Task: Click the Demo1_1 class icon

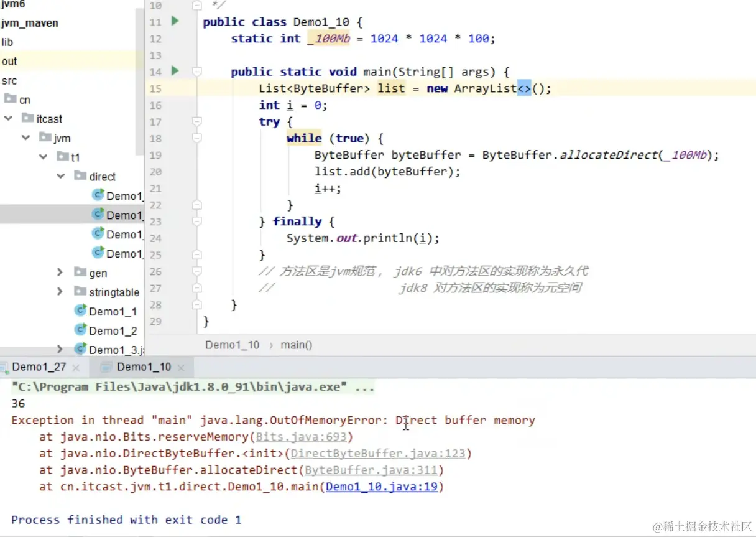Action: (80, 311)
